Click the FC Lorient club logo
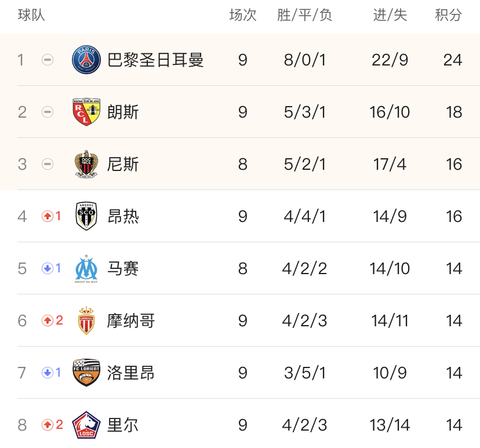This screenshot has height=448, width=480. coord(86,373)
